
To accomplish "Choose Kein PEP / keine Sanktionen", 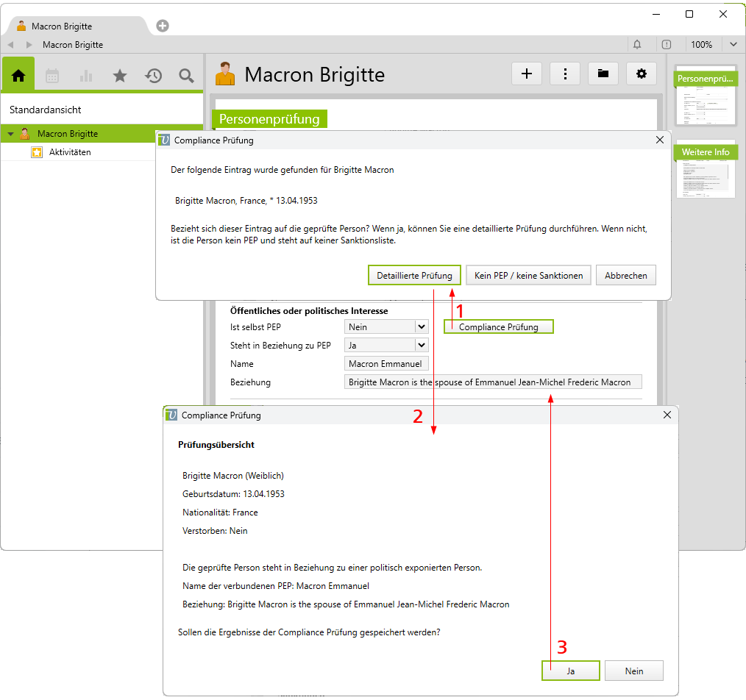I will [x=528, y=275].
